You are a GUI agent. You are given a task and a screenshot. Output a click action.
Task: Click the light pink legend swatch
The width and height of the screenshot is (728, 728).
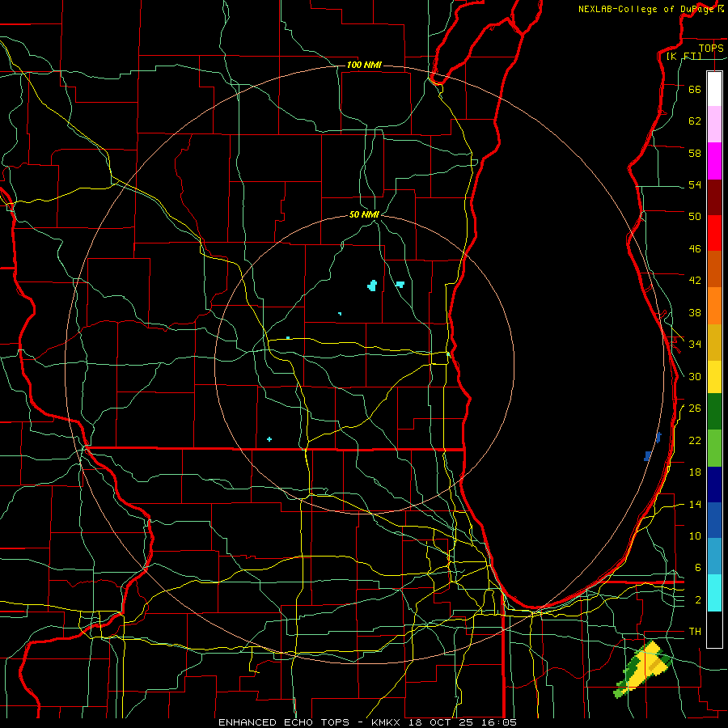tap(714, 125)
